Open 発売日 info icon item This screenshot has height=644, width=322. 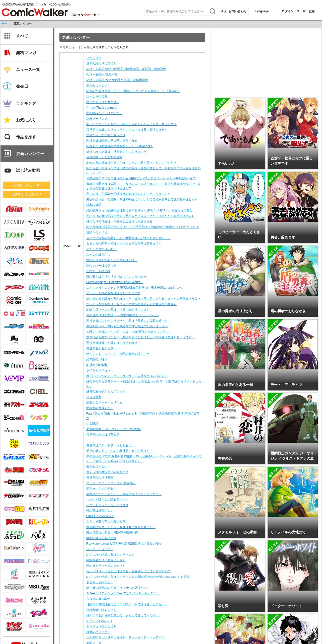27,87
